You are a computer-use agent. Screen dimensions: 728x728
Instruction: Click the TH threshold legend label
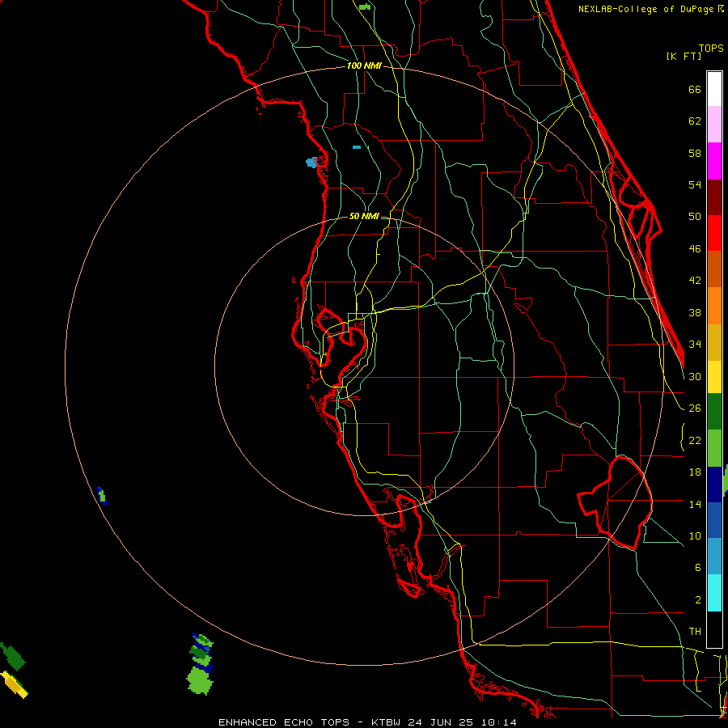point(695,632)
